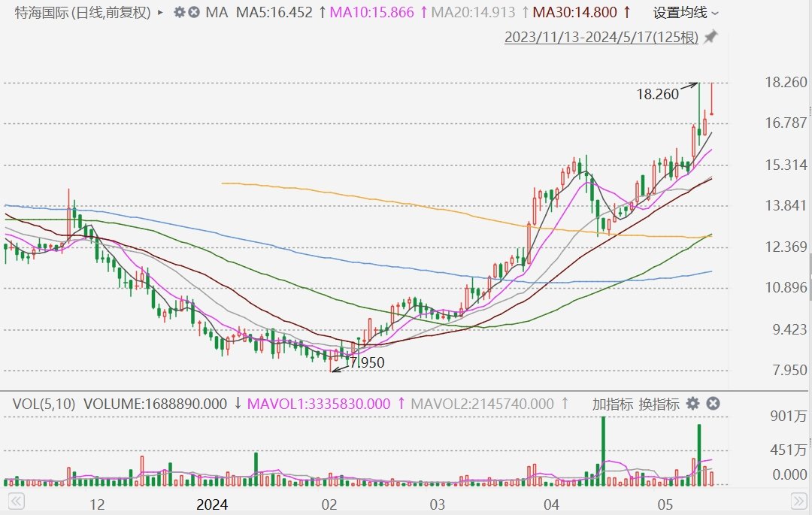Screen dimensions: 812x515
Task: Expand 设置均线 moving average dropdown
Action: point(686,13)
